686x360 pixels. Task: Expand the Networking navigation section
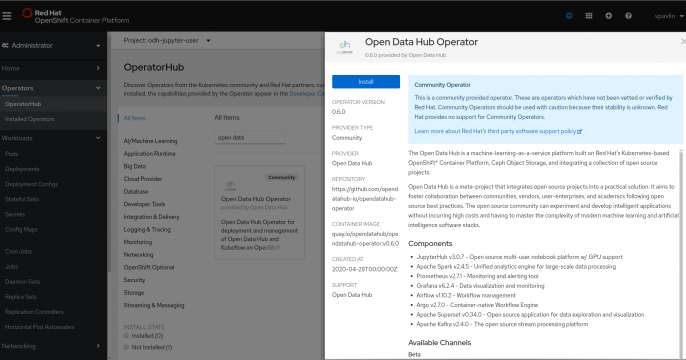pos(53,346)
